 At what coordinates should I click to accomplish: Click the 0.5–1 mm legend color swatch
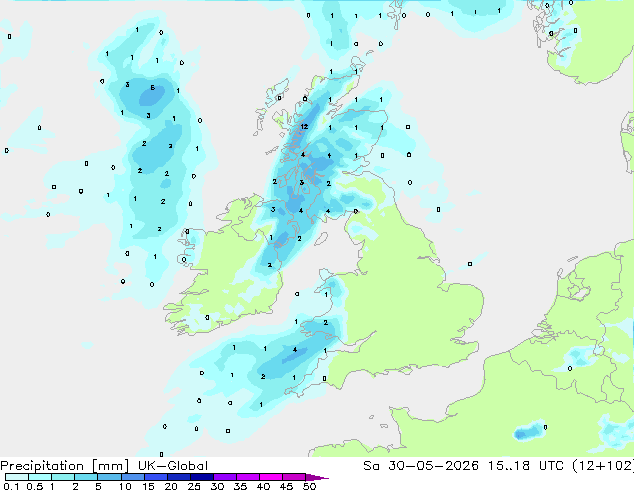pyautogui.click(x=40, y=477)
